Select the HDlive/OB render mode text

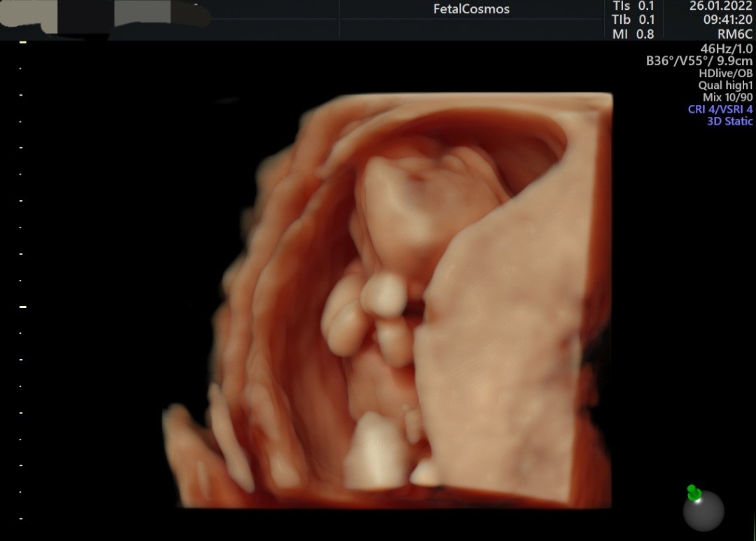pyautogui.click(x=725, y=73)
